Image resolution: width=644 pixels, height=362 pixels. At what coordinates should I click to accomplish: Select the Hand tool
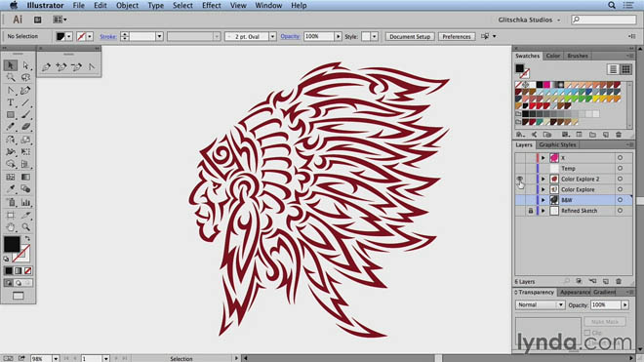(11, 226)
